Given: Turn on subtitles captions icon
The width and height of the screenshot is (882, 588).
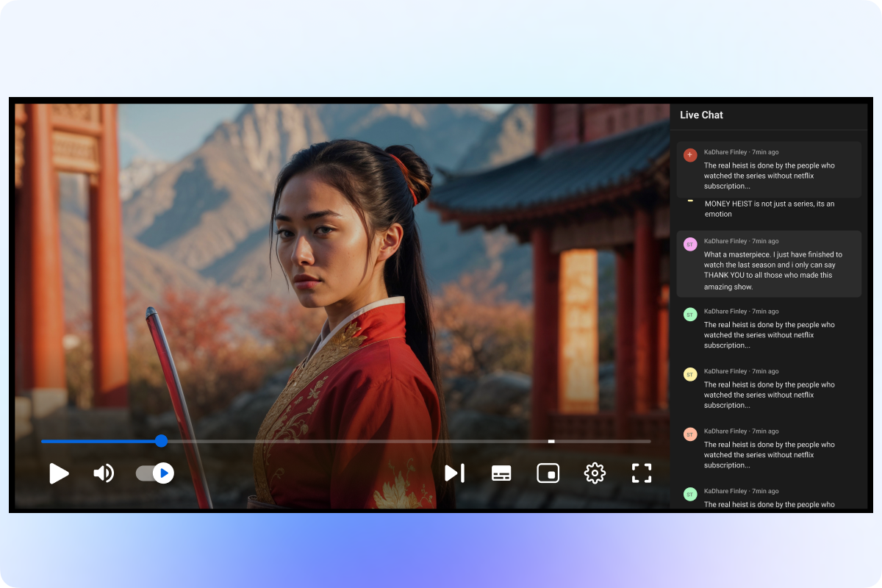Looking at the screenshot, I should (x=501, y=473).
